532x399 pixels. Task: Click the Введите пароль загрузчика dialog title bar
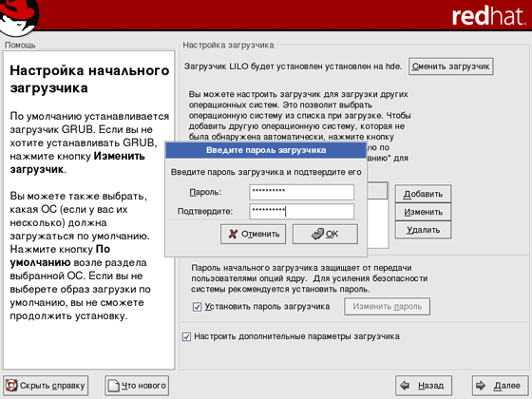click(266, 150)
